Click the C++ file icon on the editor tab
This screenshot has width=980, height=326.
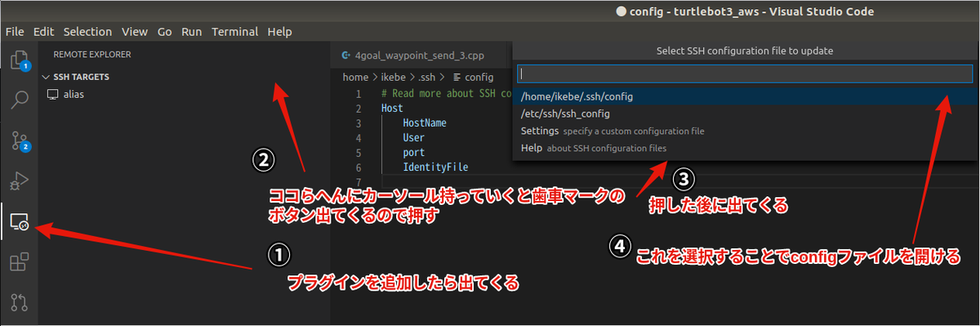tap(346, 56)
